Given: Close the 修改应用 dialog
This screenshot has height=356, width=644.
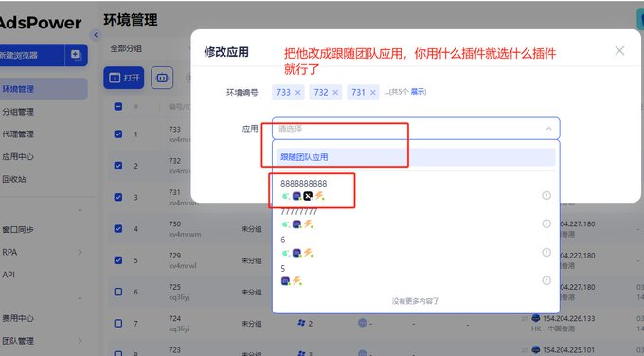Looking at the screenshot, I should pos(619,51).
